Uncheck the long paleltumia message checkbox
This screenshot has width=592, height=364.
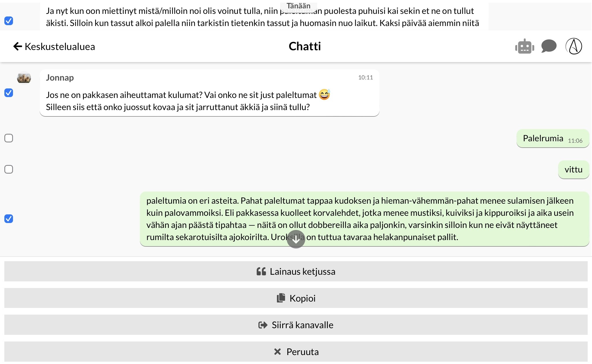9,219
